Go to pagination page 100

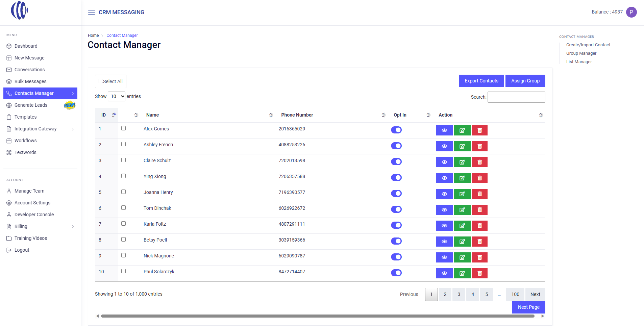[515, 294]
